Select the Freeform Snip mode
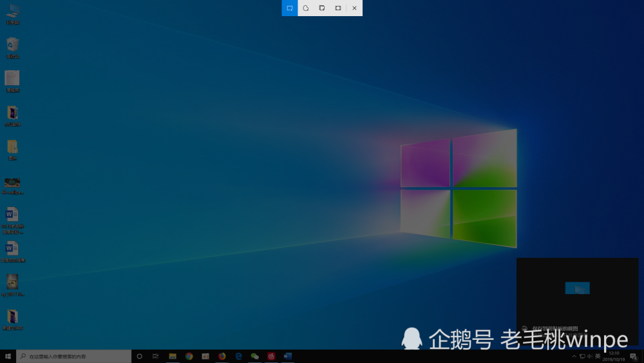644x363 pixels. pyautogui.click(x=305, y=8)
